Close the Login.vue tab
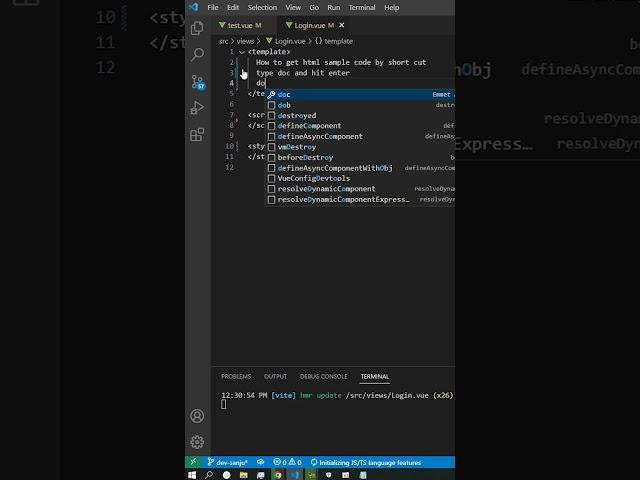640x480 pixels. pyautogui.click(x=342, y=25)
